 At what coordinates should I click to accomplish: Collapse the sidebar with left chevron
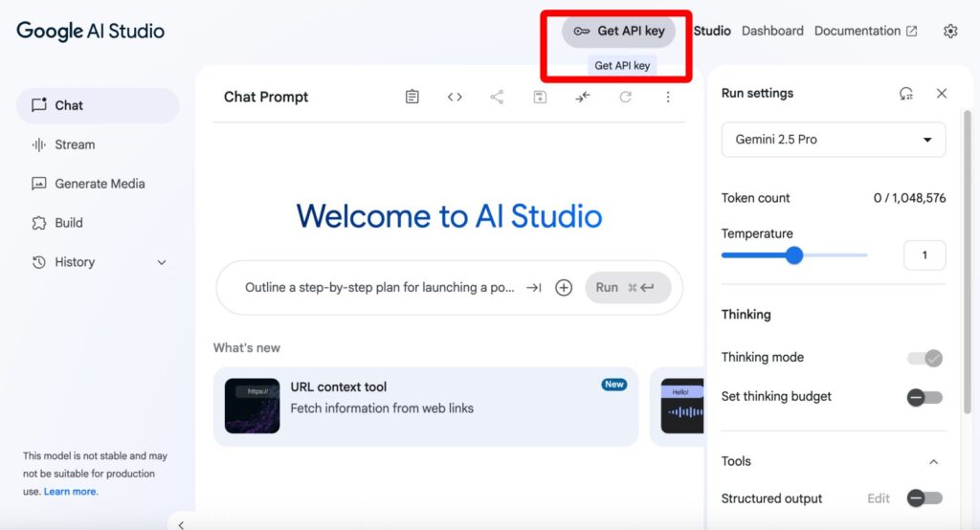click(x=181, y=525)
